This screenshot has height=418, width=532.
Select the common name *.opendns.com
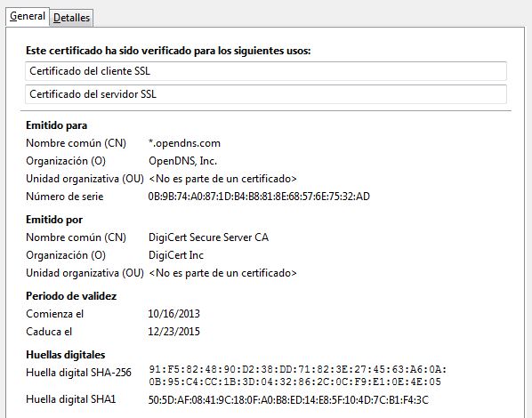click(x=184, y=143)
